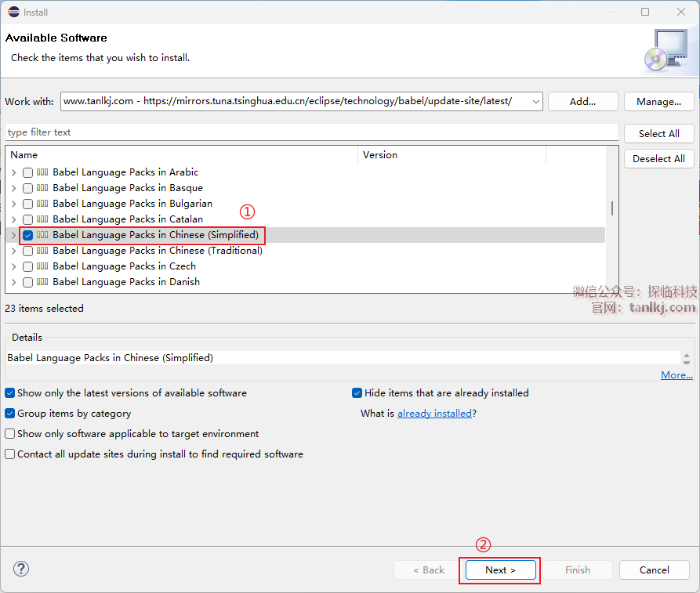Image resolution: width=700 pixels, height=593 pixels.
Task: Click the Name column header
Action: tap(180, 155)
